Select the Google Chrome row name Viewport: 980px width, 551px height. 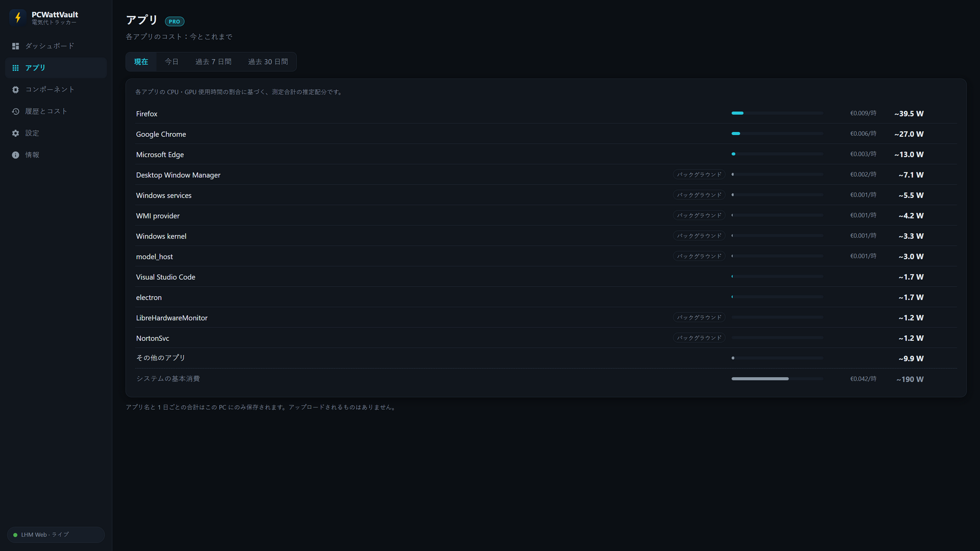click(161, 134)
